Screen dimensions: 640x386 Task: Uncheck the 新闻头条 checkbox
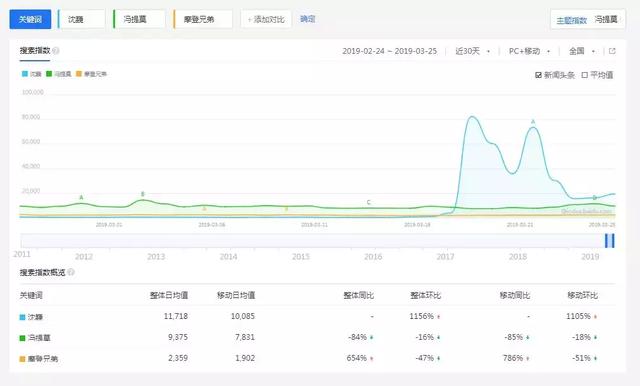click(x=538, y=75)
